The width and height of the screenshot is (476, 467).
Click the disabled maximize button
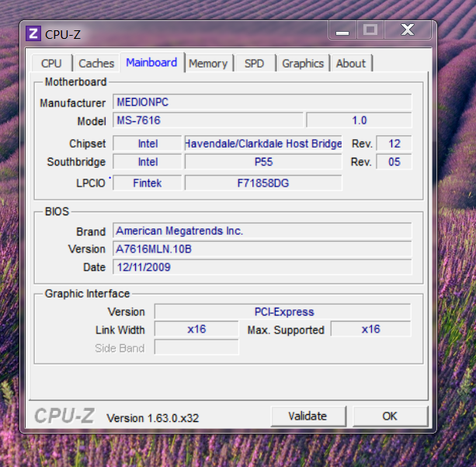(370, 30)
